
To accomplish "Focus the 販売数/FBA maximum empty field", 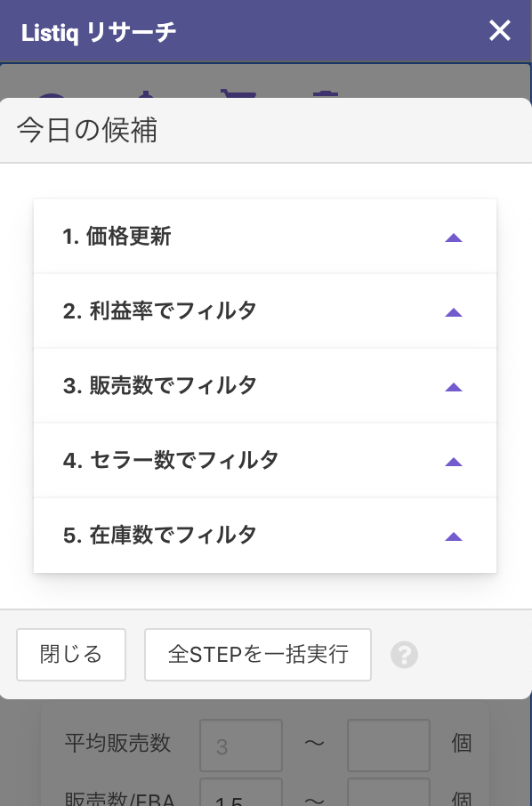I will pyautogui.click(x=389, y=792).
